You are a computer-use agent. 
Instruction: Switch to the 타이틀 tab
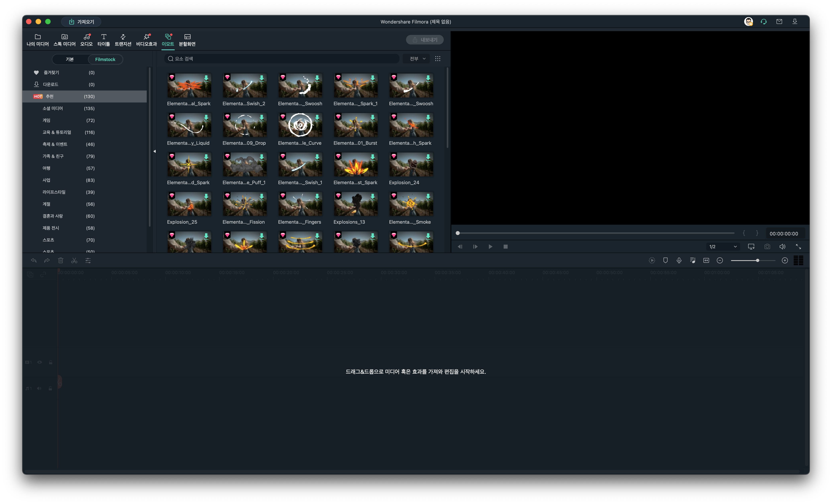pyautogui.click(x=104, y=40)
